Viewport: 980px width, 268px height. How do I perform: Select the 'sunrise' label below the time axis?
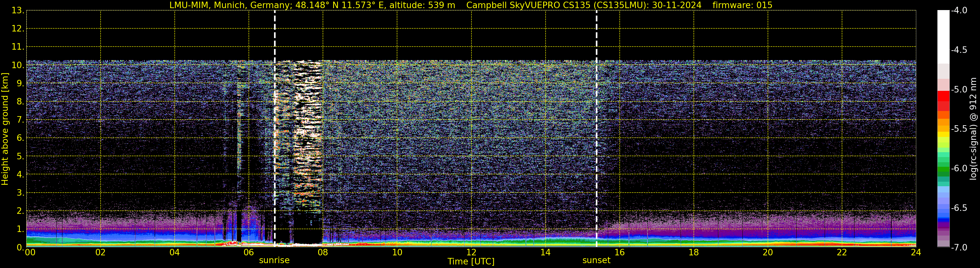click(x=274, y=261)
